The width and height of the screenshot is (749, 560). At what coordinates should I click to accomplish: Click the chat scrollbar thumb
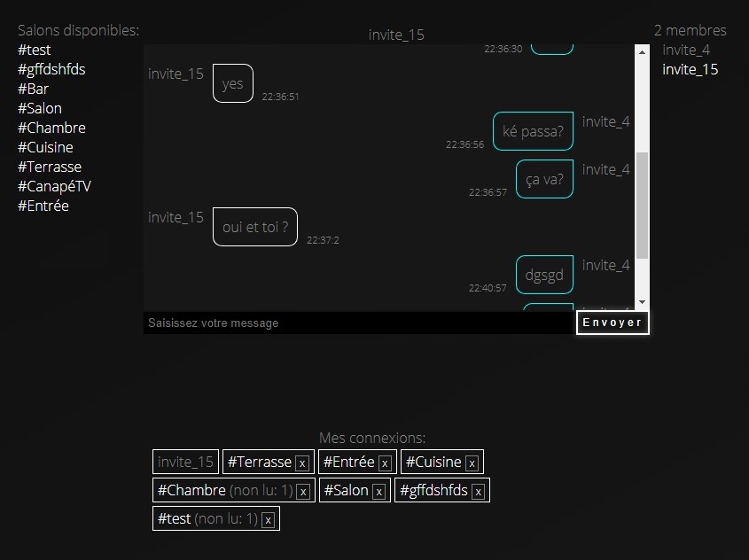pos(642,204)
